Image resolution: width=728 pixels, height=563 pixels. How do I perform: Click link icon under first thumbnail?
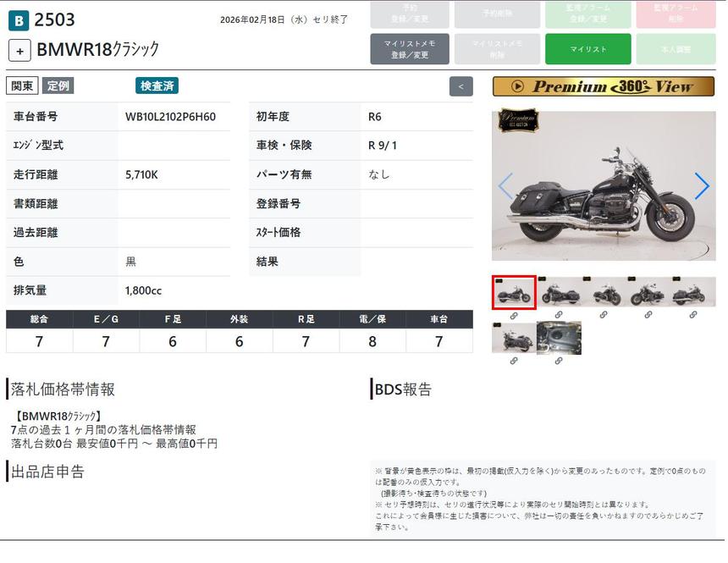(514, 315)
